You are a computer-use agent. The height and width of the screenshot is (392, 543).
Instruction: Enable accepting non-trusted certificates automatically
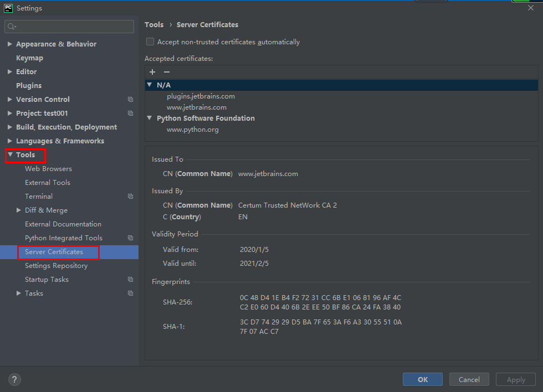(x=150, y=42)
